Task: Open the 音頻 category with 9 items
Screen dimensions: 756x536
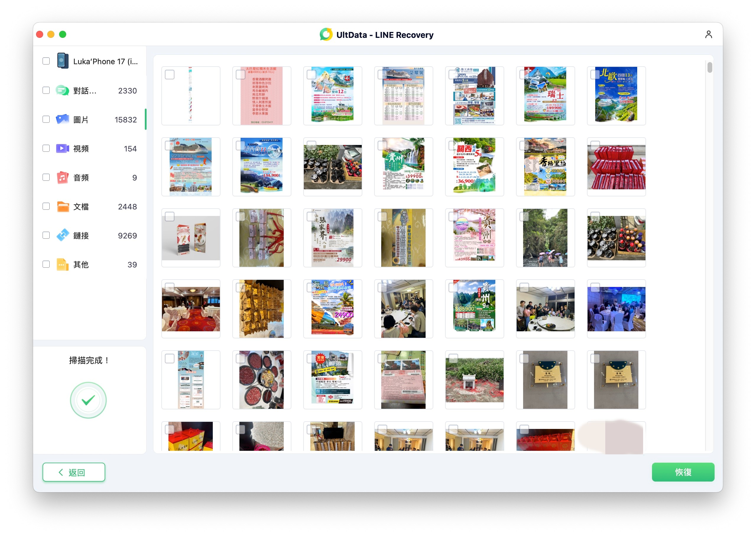Action: point(89,177)
